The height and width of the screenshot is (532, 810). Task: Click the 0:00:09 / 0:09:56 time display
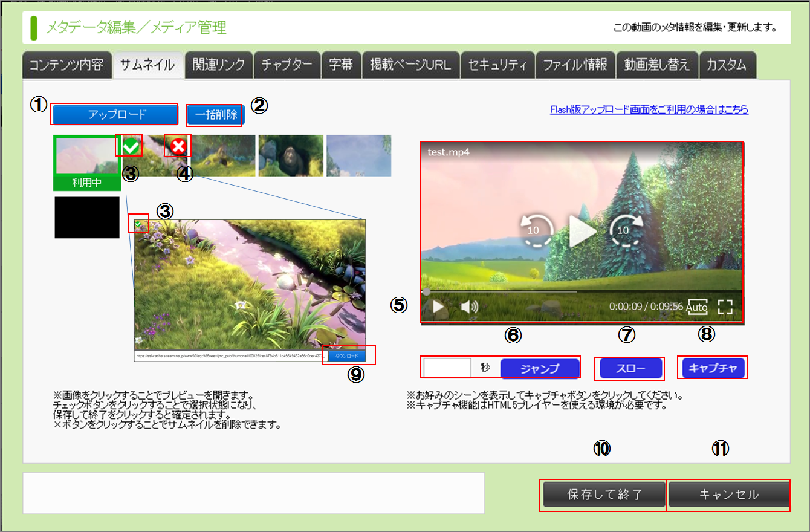click(x=646, y=307)
